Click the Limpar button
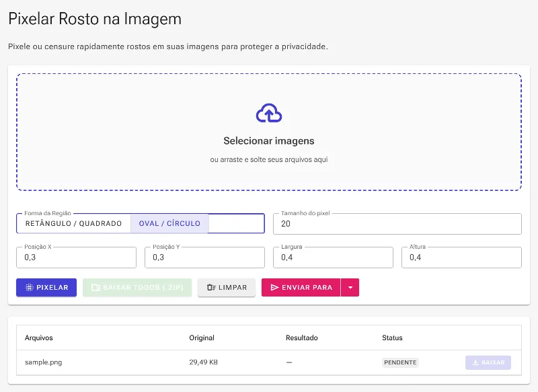Viewport: 538px width, 392px height. pyautogui.click(x=227, y=287)
